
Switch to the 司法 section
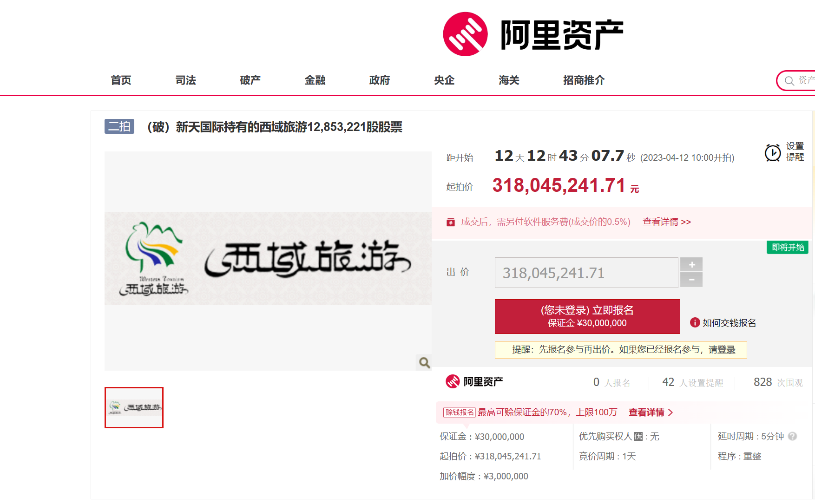click(x=185, y=80)
